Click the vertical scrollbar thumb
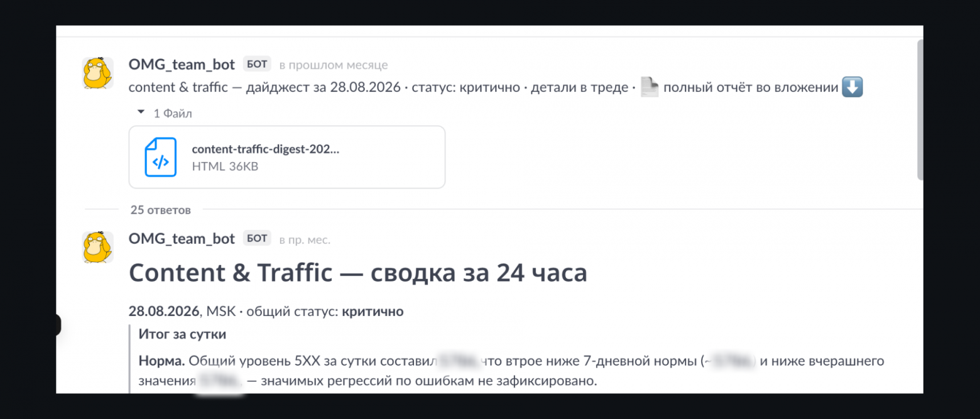Image resolution: width=980 pixels, height=419 pixels. tap(920, 110)
